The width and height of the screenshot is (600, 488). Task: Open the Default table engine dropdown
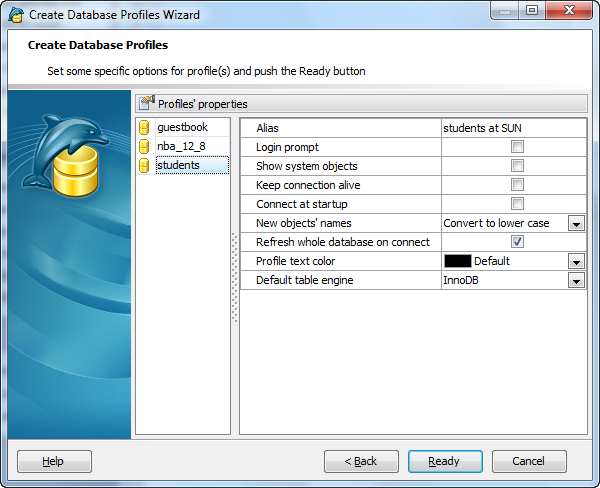pyautogui.click(x=576, y=281)
